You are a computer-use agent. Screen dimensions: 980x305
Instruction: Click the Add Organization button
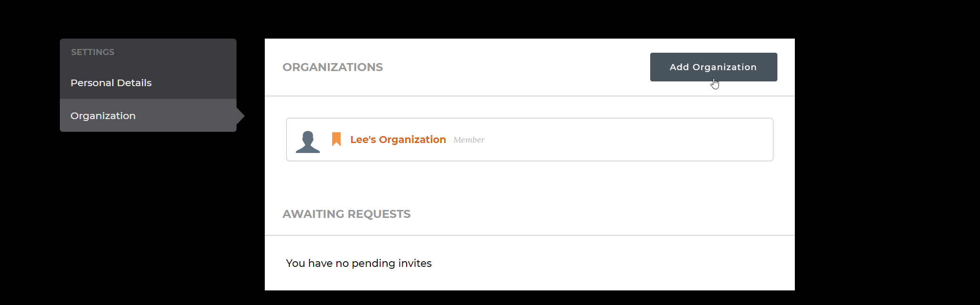pos(713,67)
